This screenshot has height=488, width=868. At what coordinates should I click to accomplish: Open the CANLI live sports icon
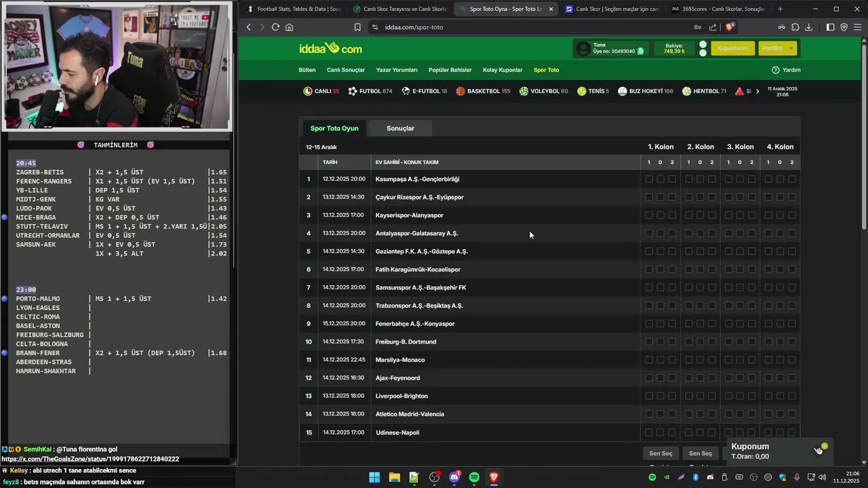tap(308, 91)
